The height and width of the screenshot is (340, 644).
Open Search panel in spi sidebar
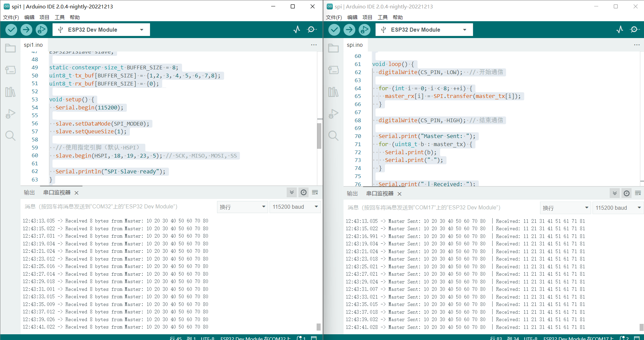pos(333,135)
